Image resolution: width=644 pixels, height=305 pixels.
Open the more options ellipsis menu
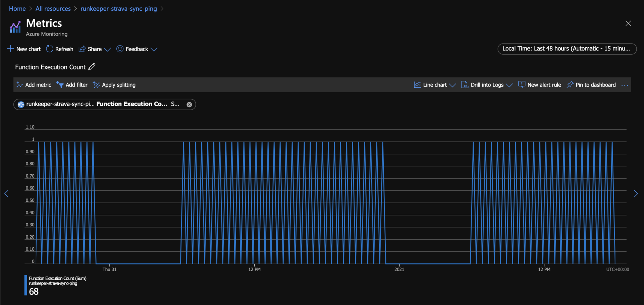624,85
